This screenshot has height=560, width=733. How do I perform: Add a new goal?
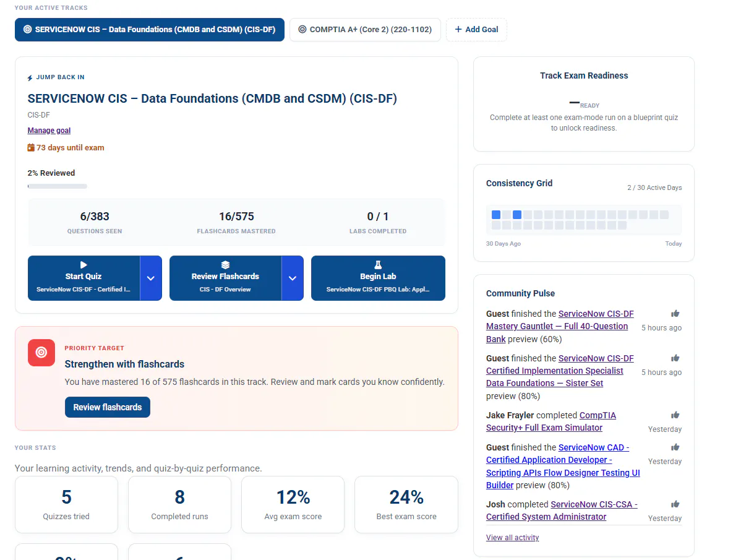[476, 30]
